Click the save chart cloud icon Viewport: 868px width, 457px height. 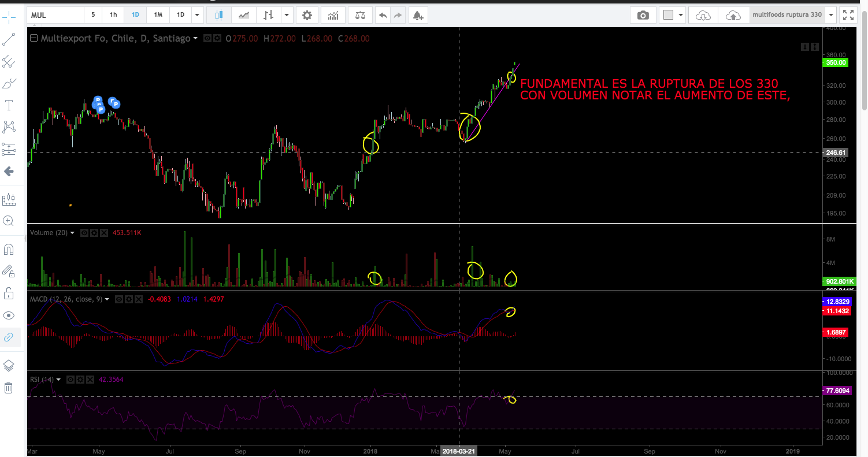tap(733, 15)
